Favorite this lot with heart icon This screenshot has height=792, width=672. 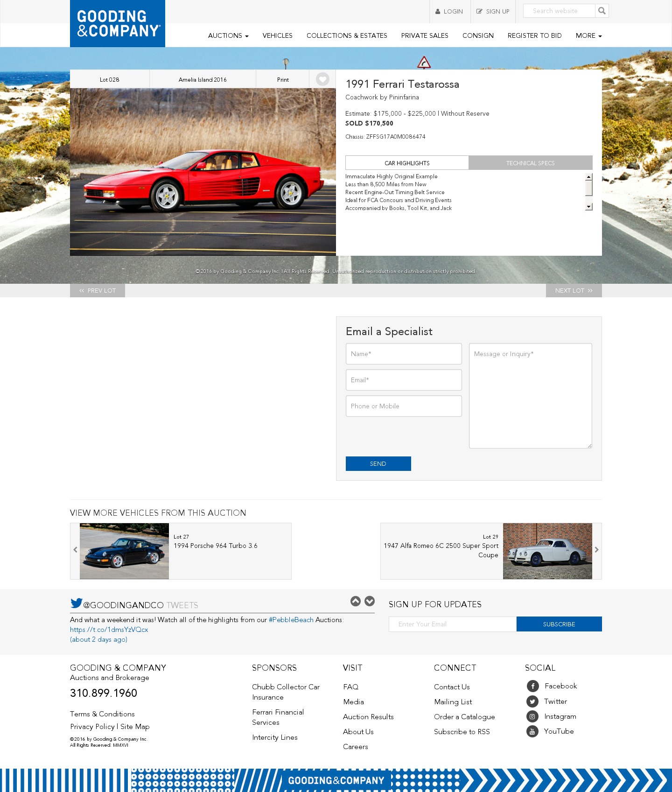[322, 79]
